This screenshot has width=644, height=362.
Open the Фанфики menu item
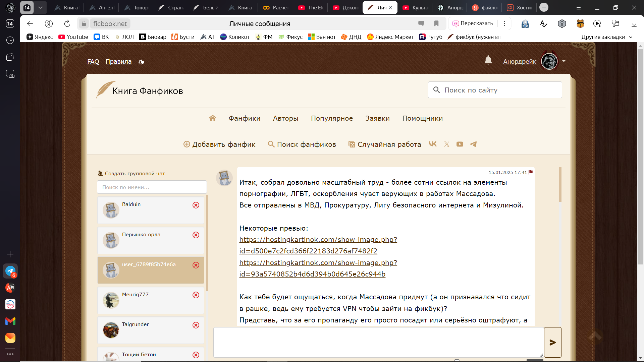244,118
